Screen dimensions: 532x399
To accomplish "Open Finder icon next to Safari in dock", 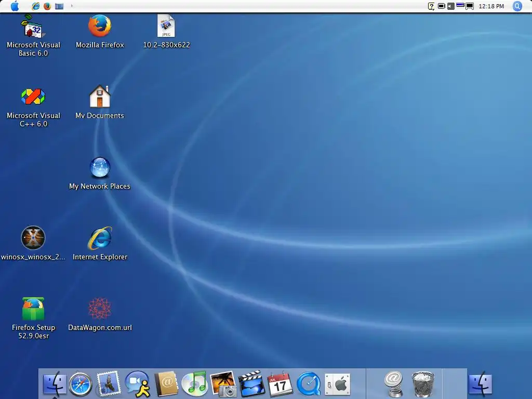I will click(x=54, y=384).
